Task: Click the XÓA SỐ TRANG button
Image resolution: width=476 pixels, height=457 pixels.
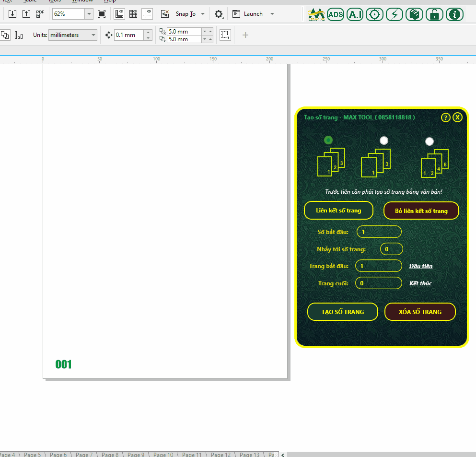Action: (x=420, y=312)
